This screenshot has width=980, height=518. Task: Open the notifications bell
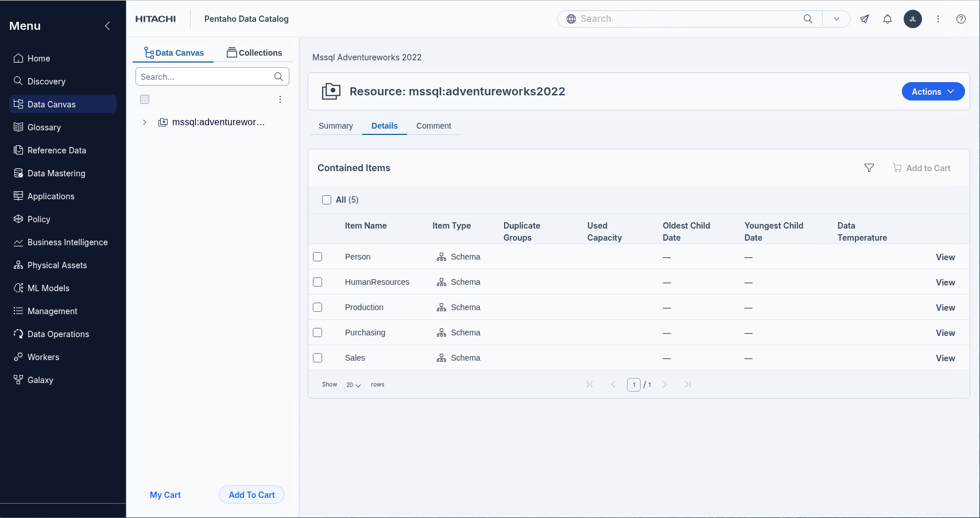pos(887,19)
